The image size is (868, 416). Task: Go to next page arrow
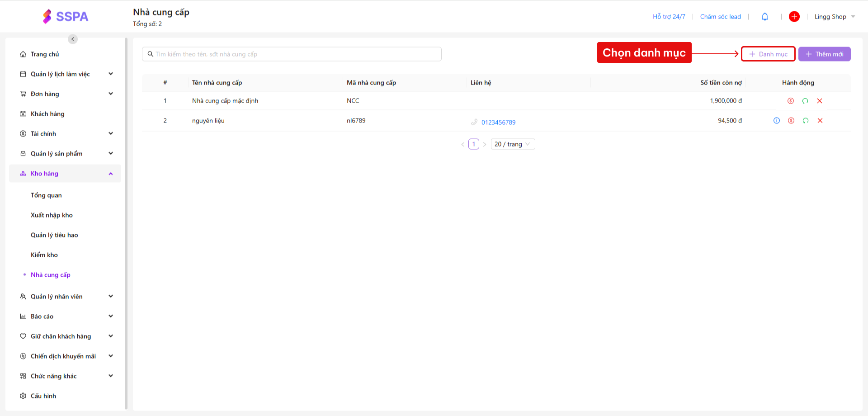point(485,145)
